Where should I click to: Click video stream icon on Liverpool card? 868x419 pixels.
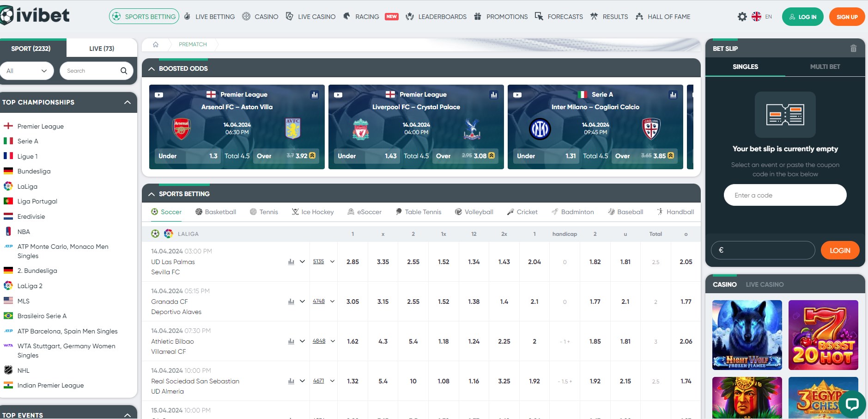338,95
